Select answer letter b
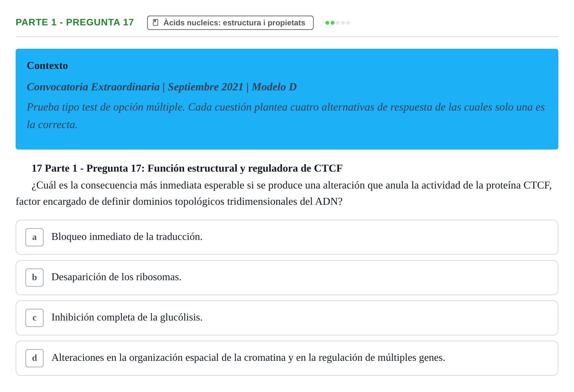 [34, 278]
